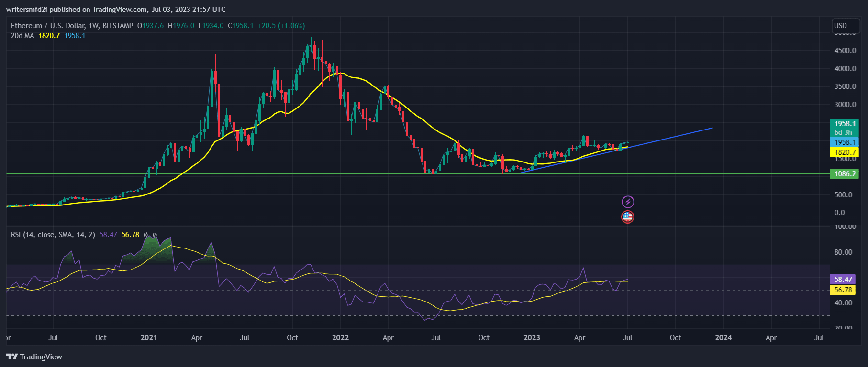Screen dimensions: 868x367
Task: Click the yellow 56.78 RSI axis label
Action: click(843, 290)
